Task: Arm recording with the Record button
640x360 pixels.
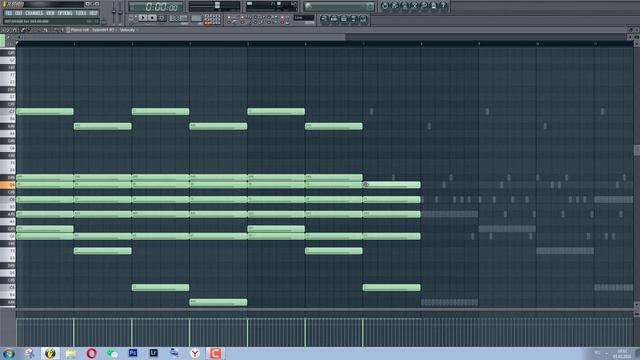Action: click(162, 18)
